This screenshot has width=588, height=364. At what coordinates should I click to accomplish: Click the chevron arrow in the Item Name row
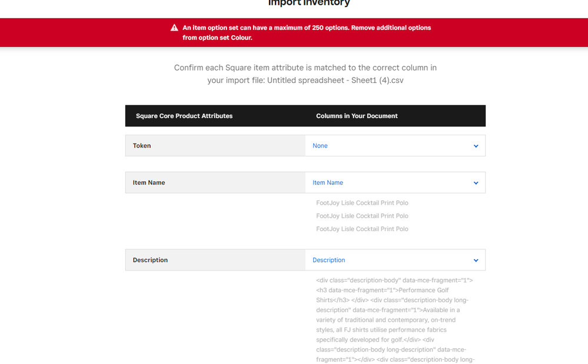click(x=476, y=183)
